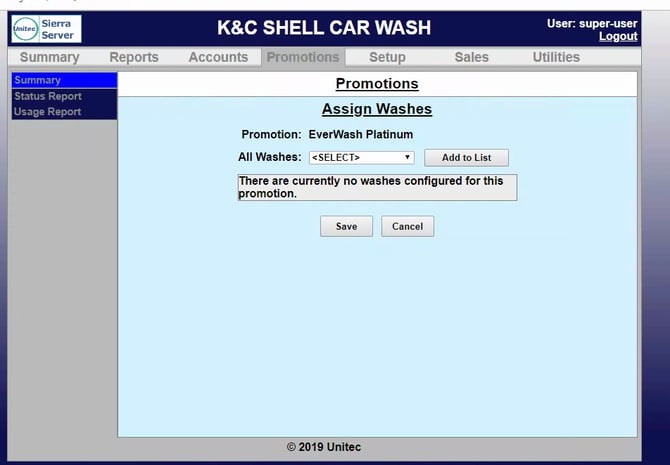The height and width of the screenshot is (465, 670).
Task: Cancel the Assign Washes form
Action: click(407, 226)
